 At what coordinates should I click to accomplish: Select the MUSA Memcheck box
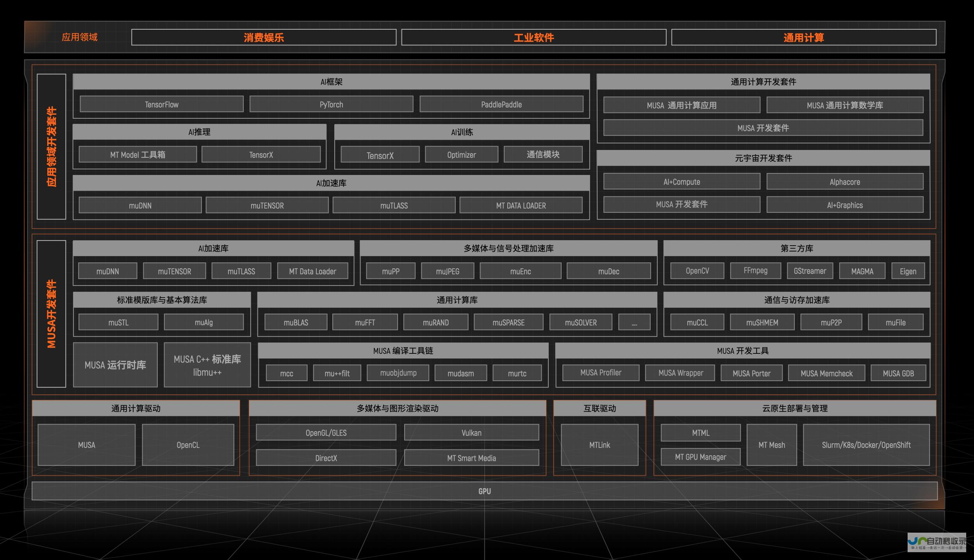click(x=827, y=373)
